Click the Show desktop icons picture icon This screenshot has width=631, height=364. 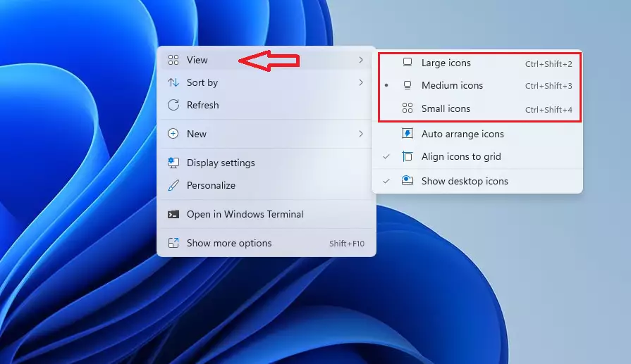point(408,180)
